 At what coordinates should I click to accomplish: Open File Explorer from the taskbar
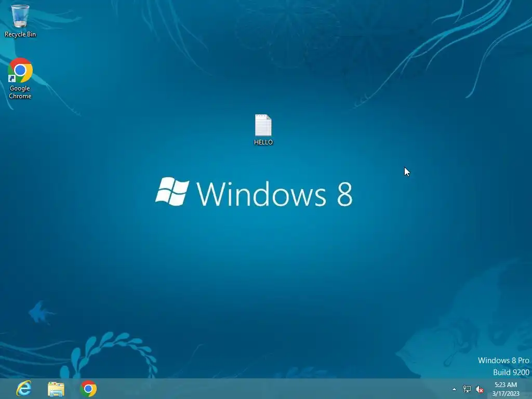click(56, 389)
